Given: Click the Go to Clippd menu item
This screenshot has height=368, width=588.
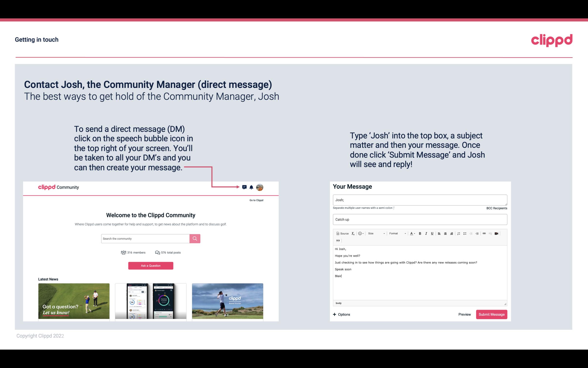Looking at the screenshot, I should pos(256,200).
